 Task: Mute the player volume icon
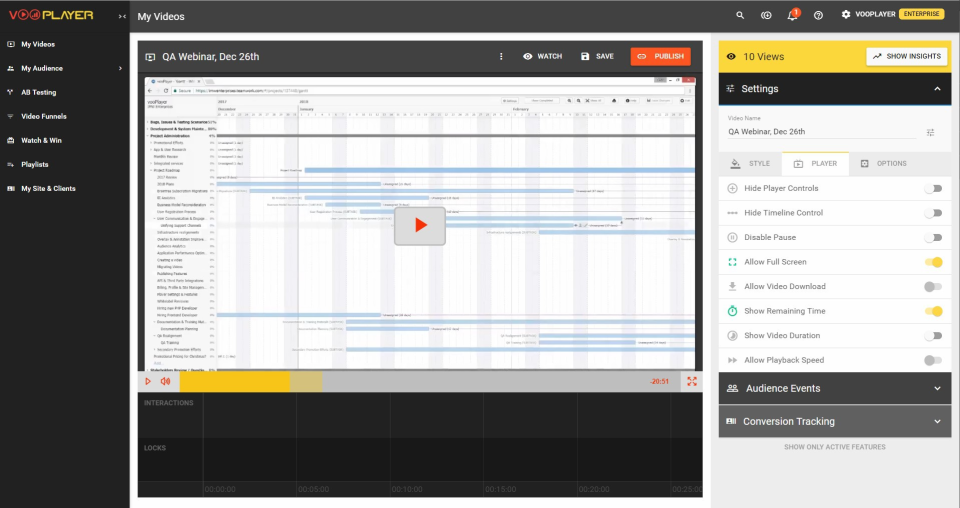click(165, 381)
